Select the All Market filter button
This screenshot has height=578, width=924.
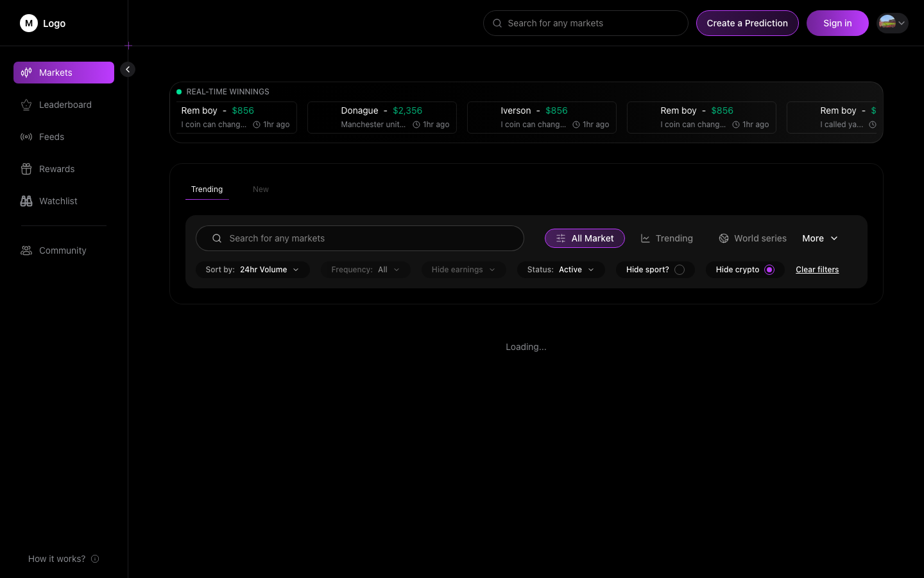pyautogui.click(x=585, y=238)
